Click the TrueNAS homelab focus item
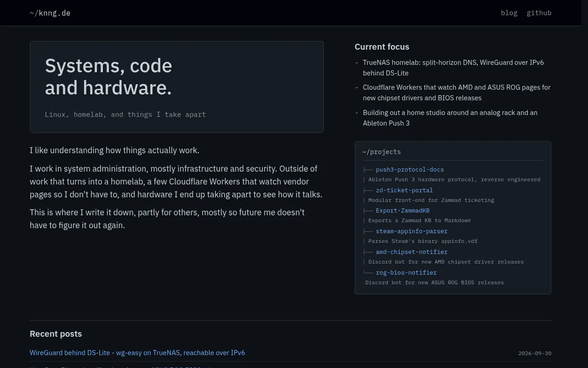 click(x=453, y=68)
